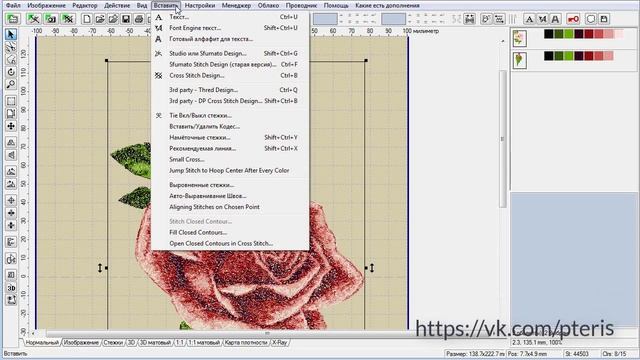Choose Font Engine текст... menu entry

coord(230,28)
